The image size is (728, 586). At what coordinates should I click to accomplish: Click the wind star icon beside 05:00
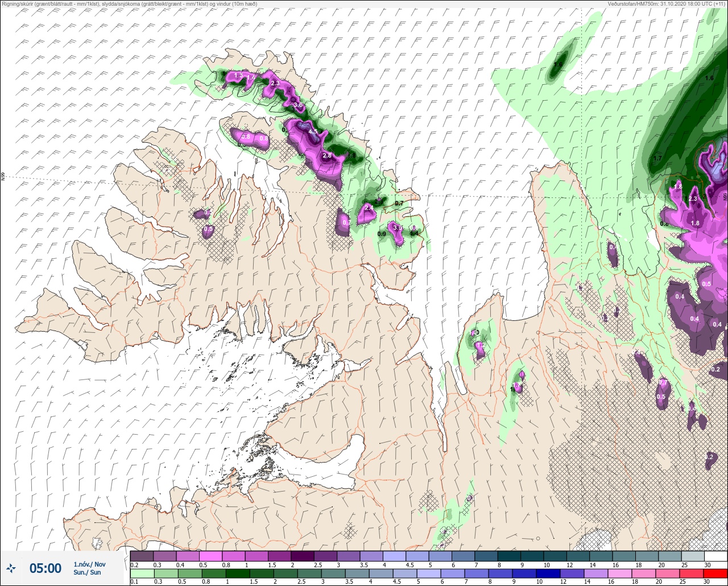click(x=11, y=568)
